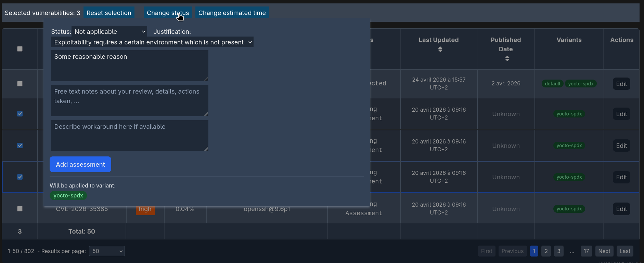This screenshot has height=263, width=644.
Task: Focus the workaround description field
Action: (130, 135)
